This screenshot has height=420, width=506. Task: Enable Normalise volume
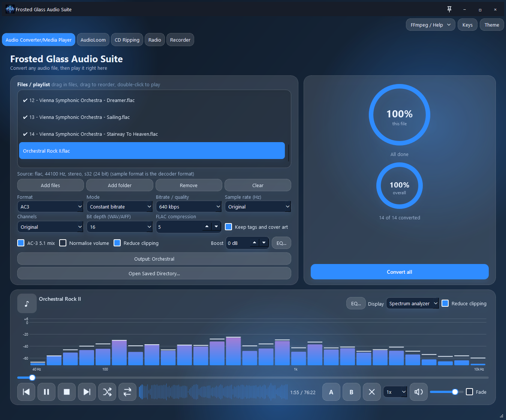[63, 243]
